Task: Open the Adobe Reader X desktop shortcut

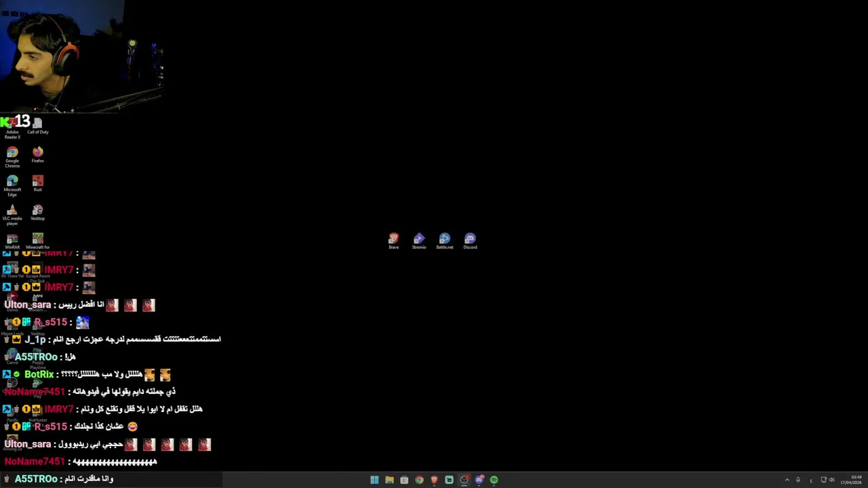Action: pyautogui.click(x=12, y=127)
